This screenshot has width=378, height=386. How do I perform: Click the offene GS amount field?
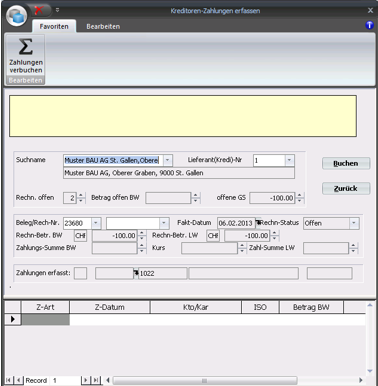(x=272, y=198)
